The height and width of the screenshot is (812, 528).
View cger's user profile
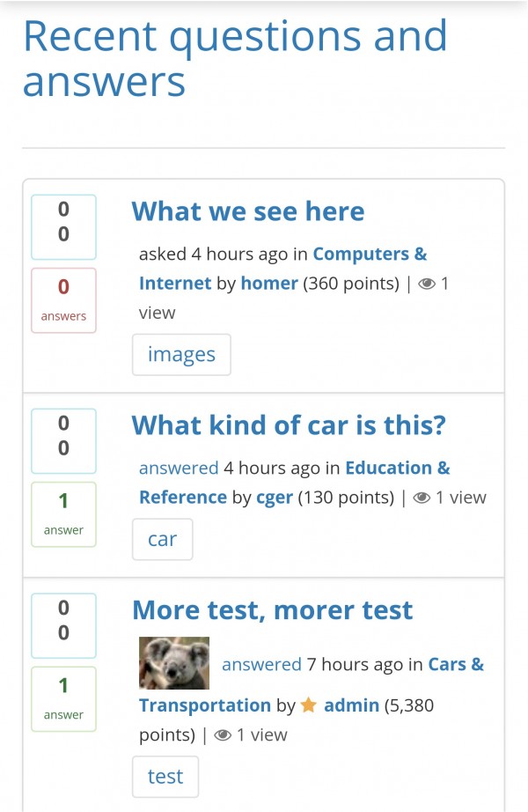pyautogui.click(x=274, y=498)
